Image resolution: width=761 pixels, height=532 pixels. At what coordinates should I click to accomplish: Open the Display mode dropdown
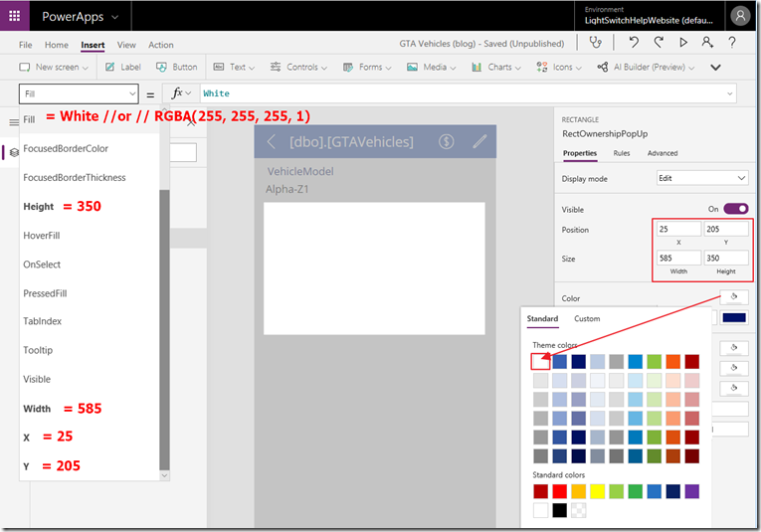[x=701, y=178]
